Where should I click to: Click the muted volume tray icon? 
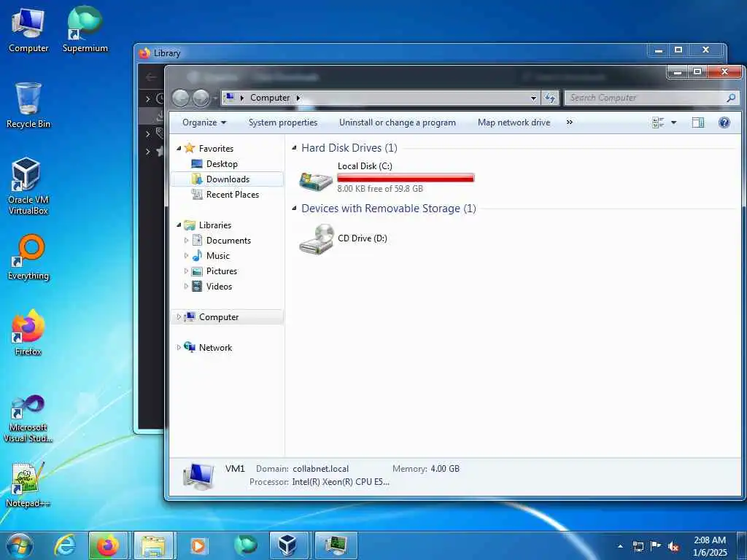click(673, 546)
